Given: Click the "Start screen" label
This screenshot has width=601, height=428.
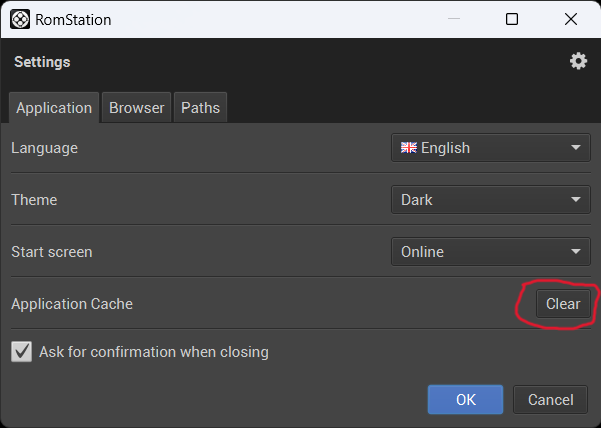Looking at the screenshot, I should [x=52, y=252].
